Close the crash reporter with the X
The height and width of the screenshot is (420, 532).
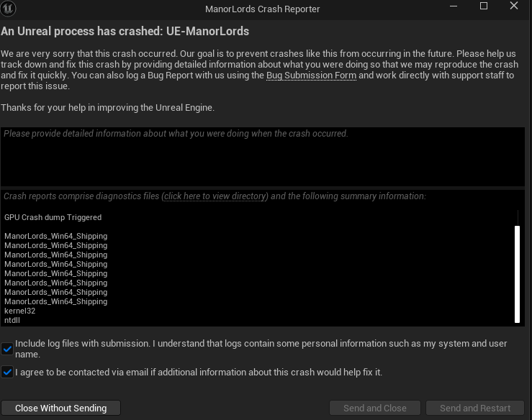(514, 6)
